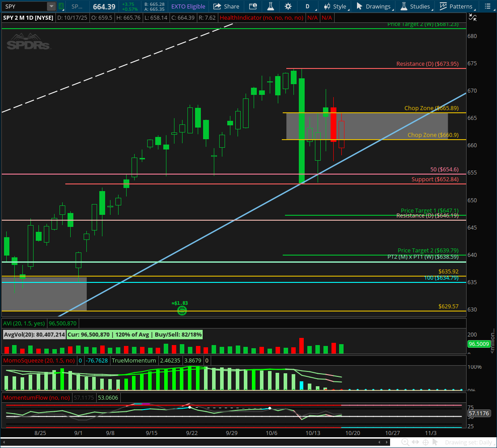This screenshot has height=448, width=497.
Task: Click the scrollbar right arrow
Action: [387, 442]
